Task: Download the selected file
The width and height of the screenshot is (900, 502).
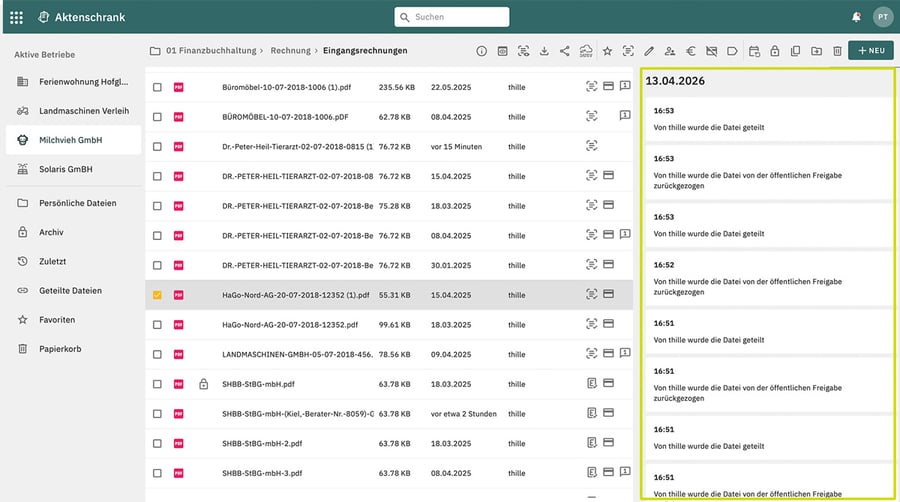Action: point(544,51)
